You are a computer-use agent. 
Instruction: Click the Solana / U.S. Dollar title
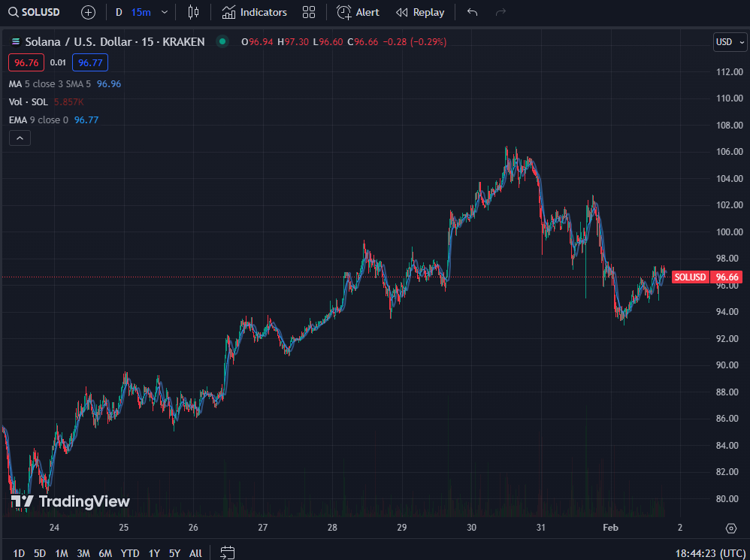tap(78, 42)
